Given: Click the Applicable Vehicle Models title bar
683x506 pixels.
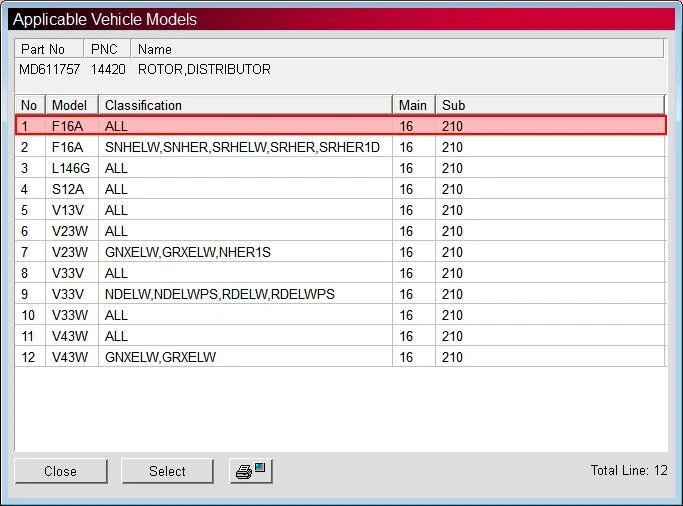Looking at the screenshot, I should 342,19.
